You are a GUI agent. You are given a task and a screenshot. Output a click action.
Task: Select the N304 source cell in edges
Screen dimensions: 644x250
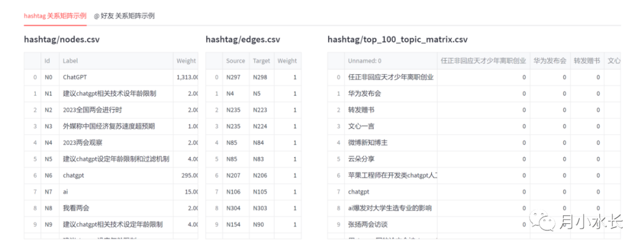pyautogui.click(x=236, y=208)
